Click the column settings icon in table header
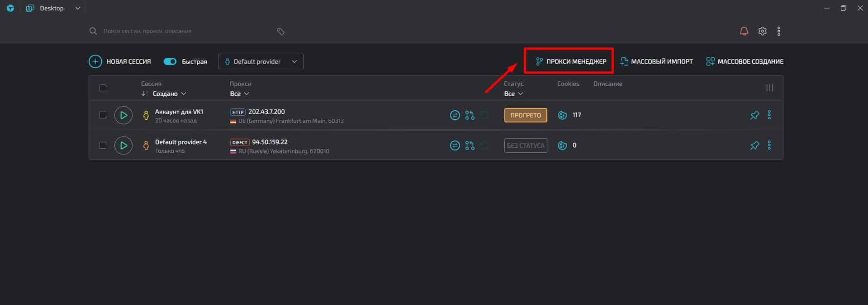This screenshot has height=305, width=868. click(x=769, y=88)
